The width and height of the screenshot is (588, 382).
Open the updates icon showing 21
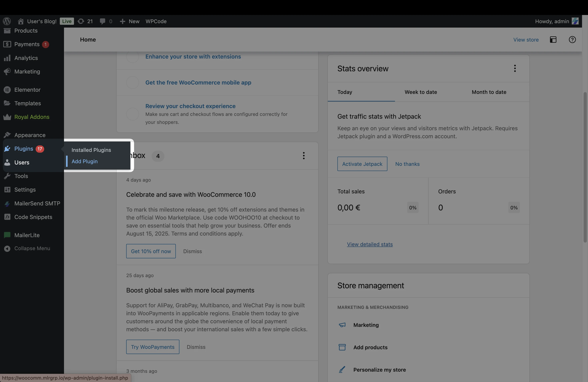pos(81,21)
